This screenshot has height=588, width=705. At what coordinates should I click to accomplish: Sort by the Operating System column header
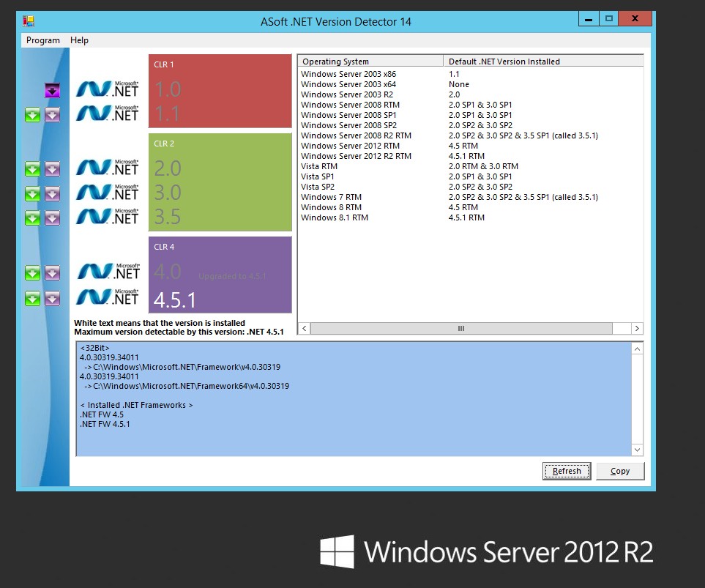tap(370, 62)
